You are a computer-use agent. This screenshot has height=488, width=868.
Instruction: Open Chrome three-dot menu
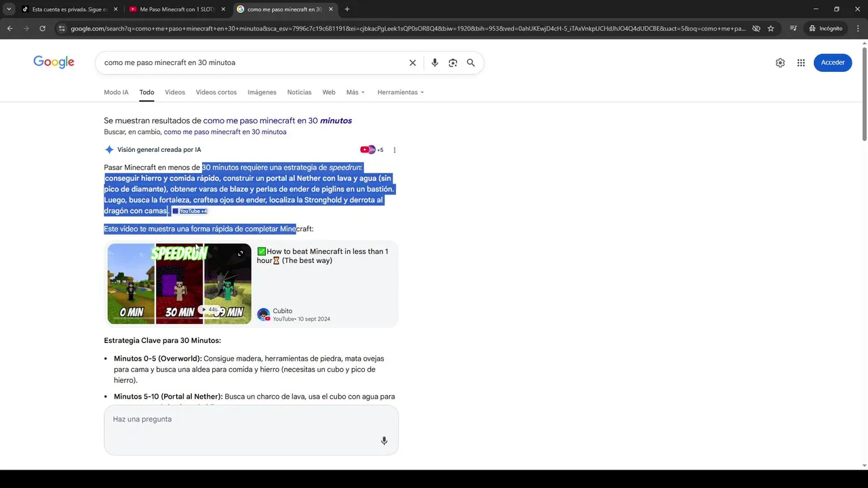[857, 28]
